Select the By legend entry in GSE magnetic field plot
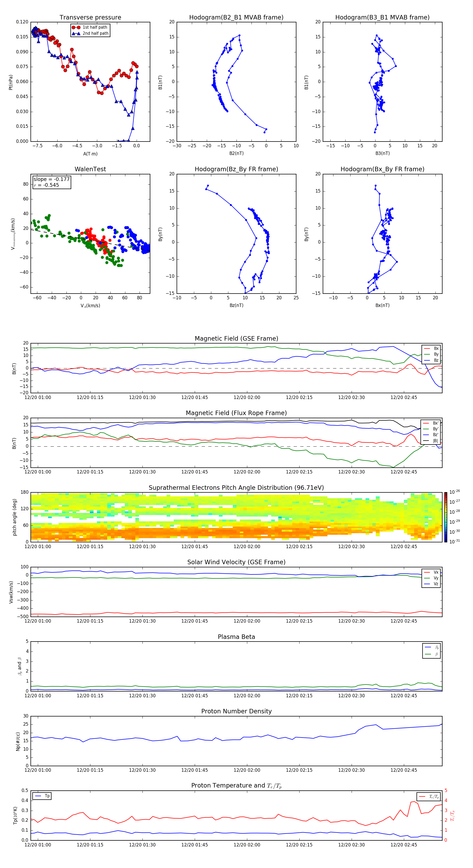Viewport: 473px width, 868px height. click(x=431, y=354)
